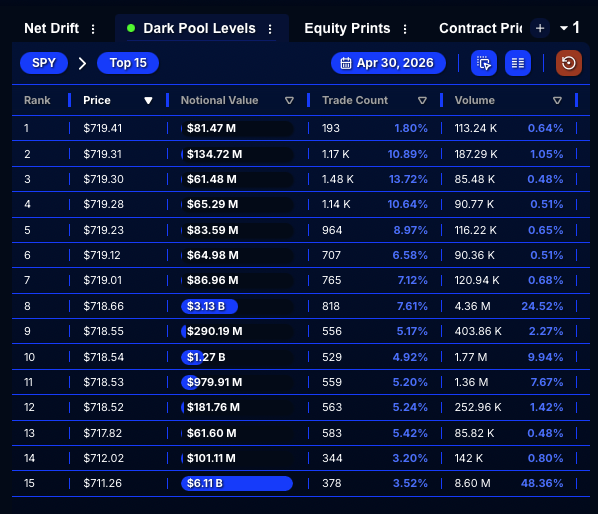This screenshot has height=514, width=598.
Task: Click the Price column header label
Action: (x=97, y=100)
